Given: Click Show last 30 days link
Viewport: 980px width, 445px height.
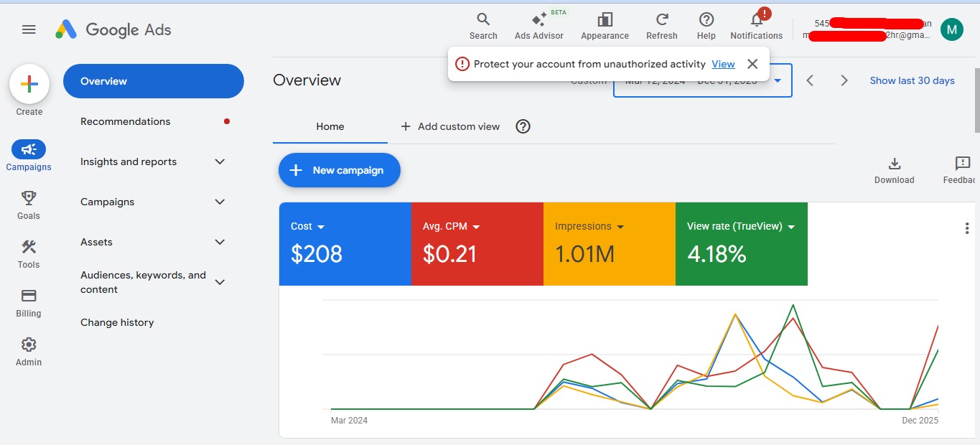Looking at the screenshot, I should [912, 80].
